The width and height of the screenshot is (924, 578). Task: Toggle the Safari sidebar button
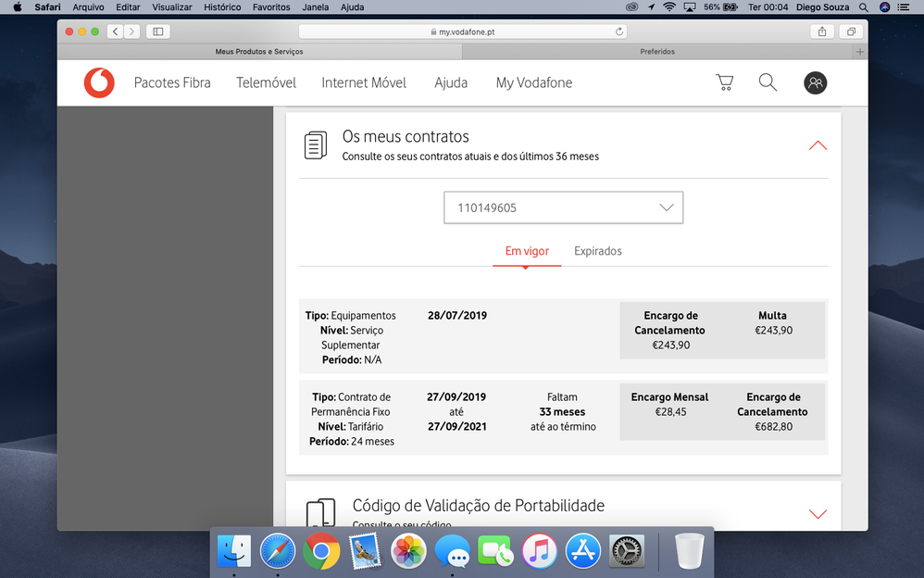point(157,31)
